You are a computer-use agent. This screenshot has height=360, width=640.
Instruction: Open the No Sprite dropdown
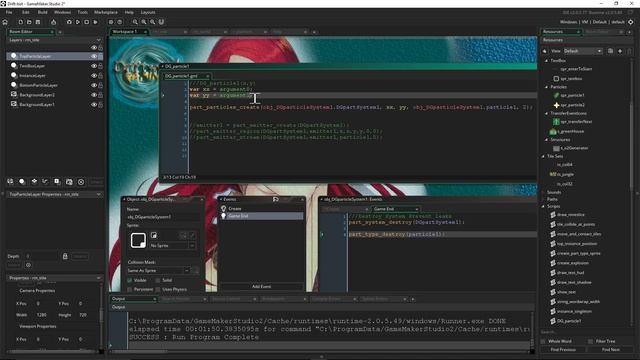(172, 246)
